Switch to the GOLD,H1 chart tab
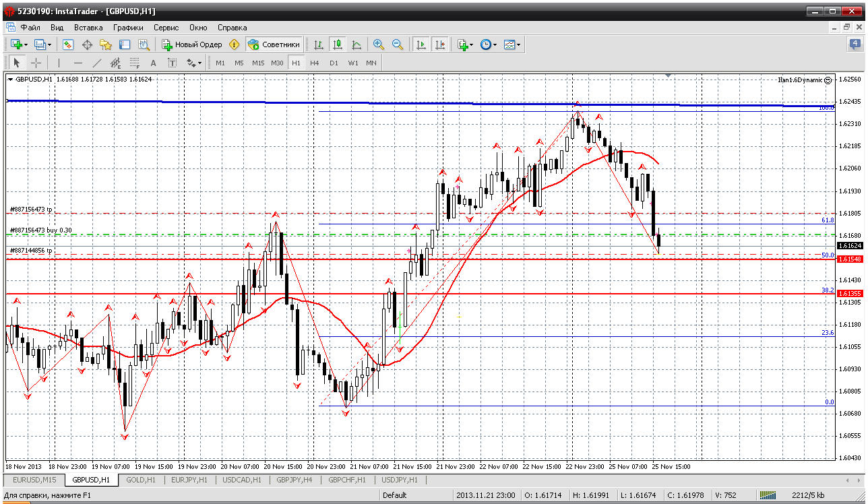This screenshot has height=504, width=868. pos(141,480)
